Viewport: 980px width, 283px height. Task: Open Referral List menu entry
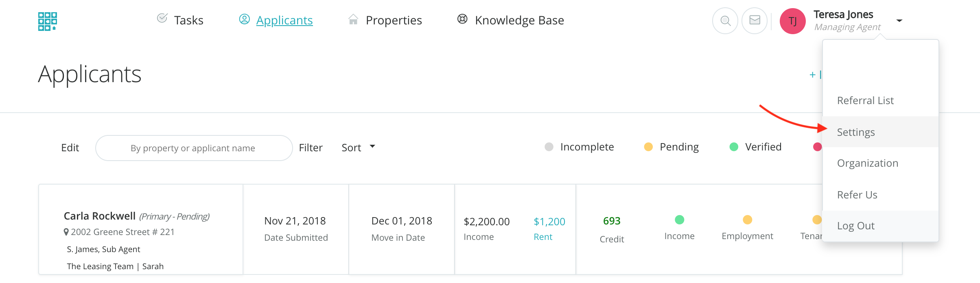[x=865, y=100]
